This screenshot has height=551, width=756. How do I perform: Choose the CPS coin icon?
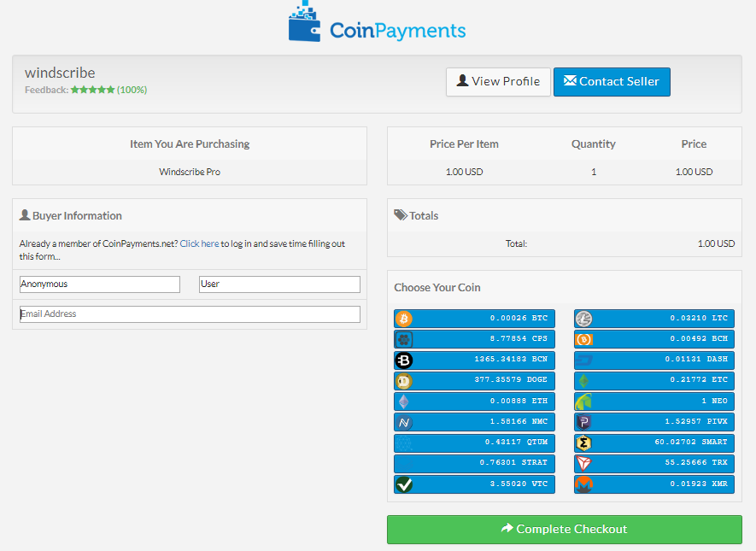coord(404,339)
